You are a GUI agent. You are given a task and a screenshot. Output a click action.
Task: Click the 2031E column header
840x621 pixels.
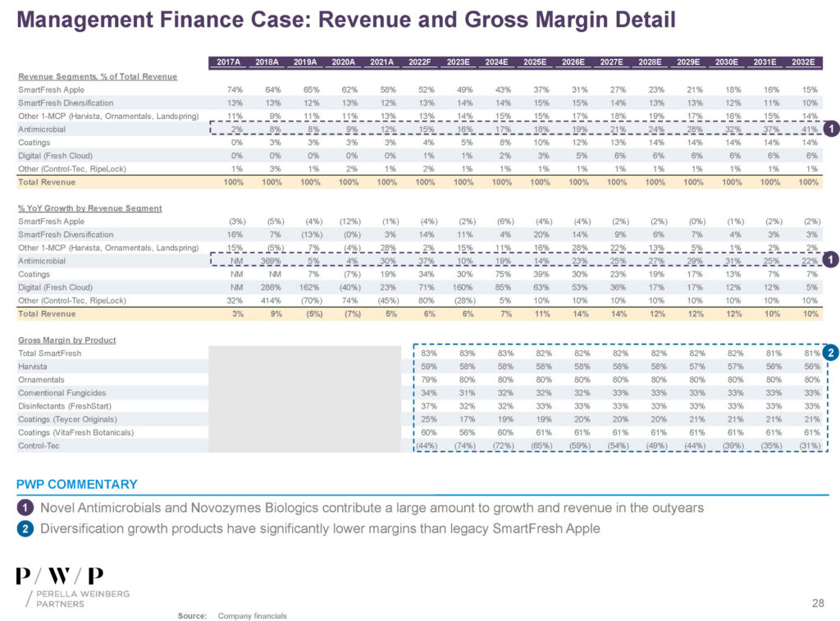pos(765,62)
